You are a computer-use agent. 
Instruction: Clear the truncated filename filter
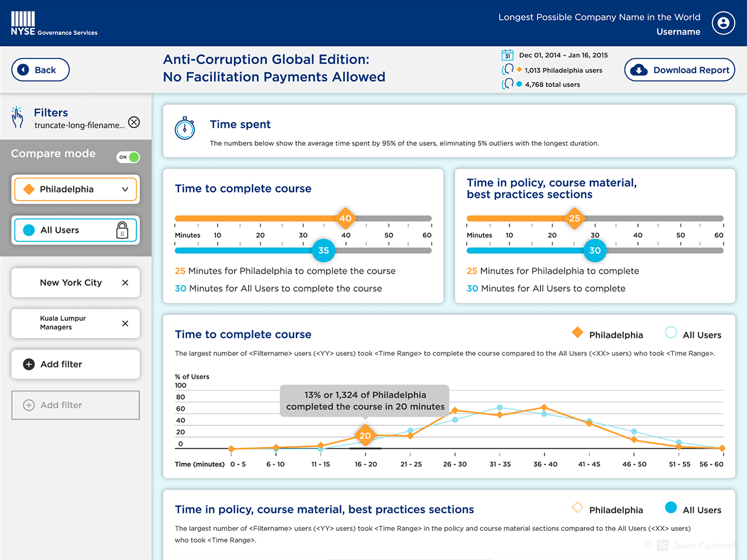[134, 122]
